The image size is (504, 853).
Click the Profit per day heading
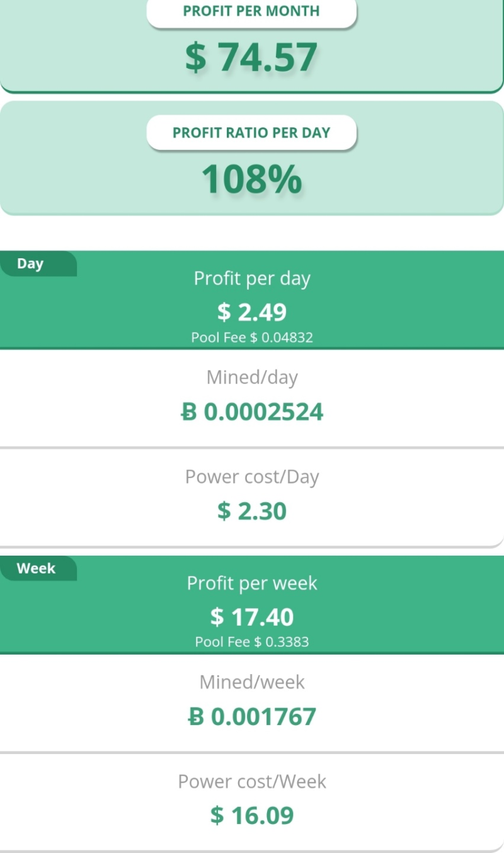[x=252, y=278]
